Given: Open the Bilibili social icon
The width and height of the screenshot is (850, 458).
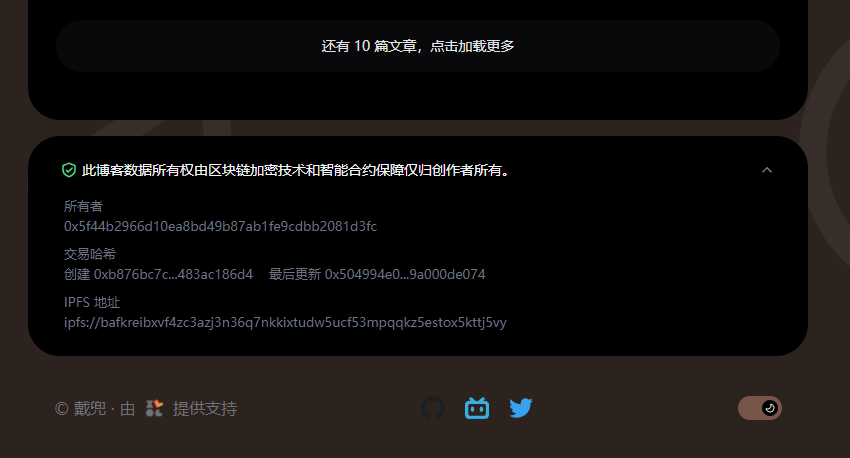Looking at the screenshot, I should tap(477, 408).
